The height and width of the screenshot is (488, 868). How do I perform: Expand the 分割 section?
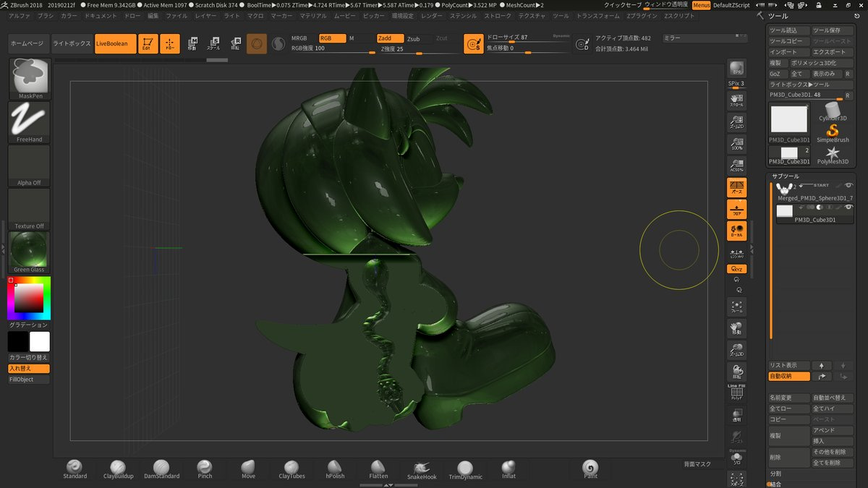point(775,474)
